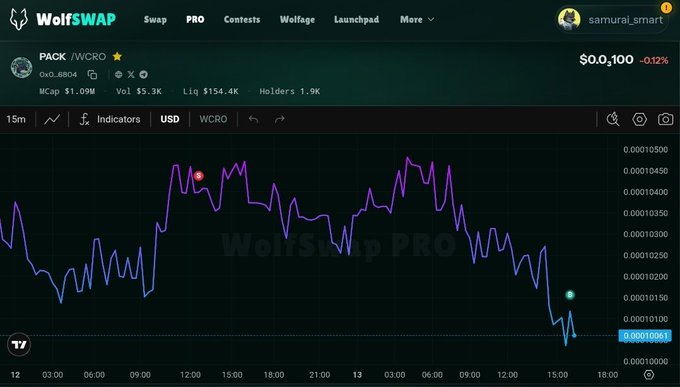The width and height of the screenshot is (680, 387).
Task: Open the token Telegram link
Action: point(144,75)
